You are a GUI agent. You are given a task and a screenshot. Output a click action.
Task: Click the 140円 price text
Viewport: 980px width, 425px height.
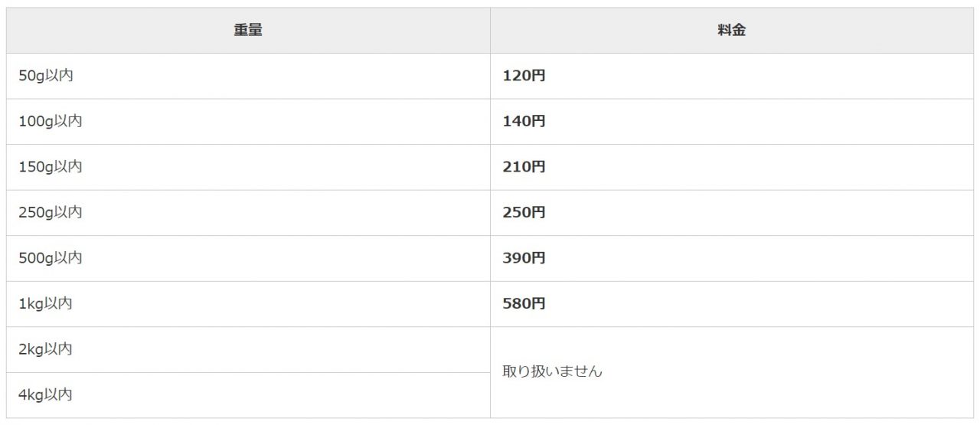click(524, 121)
